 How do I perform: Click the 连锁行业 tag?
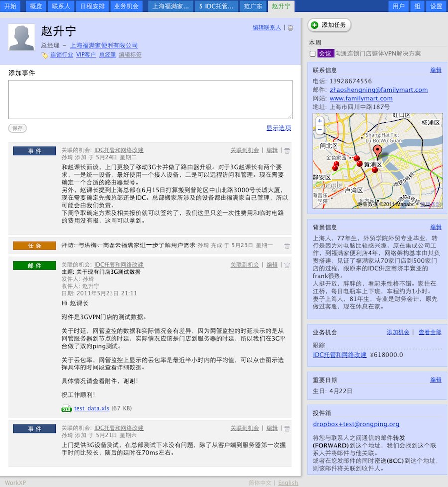tap(62, 55)
